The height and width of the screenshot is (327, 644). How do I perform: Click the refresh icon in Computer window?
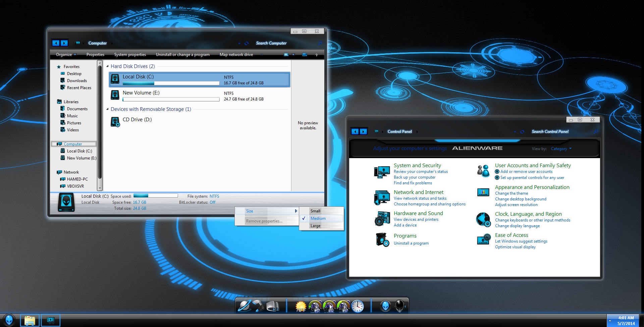click(247, 43)
